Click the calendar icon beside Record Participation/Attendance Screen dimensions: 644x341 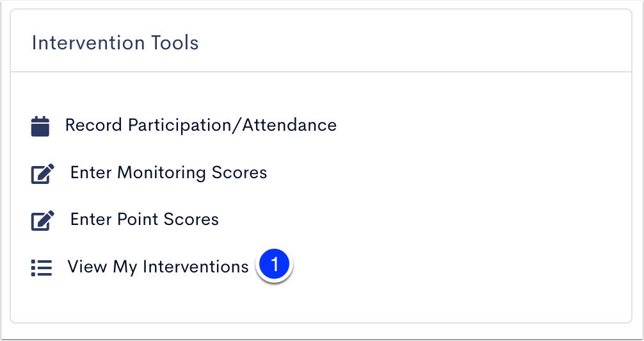[x=40, y=126]
